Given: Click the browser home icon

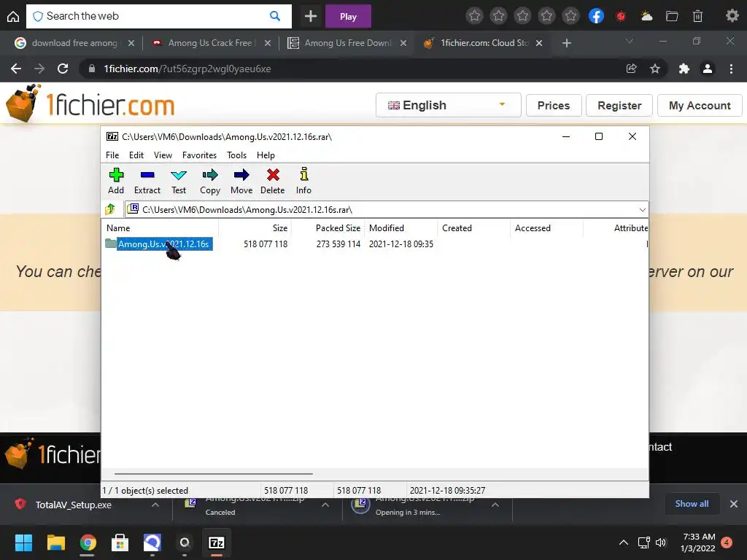Looking at the screenshot, I should (x=13, y=16).
